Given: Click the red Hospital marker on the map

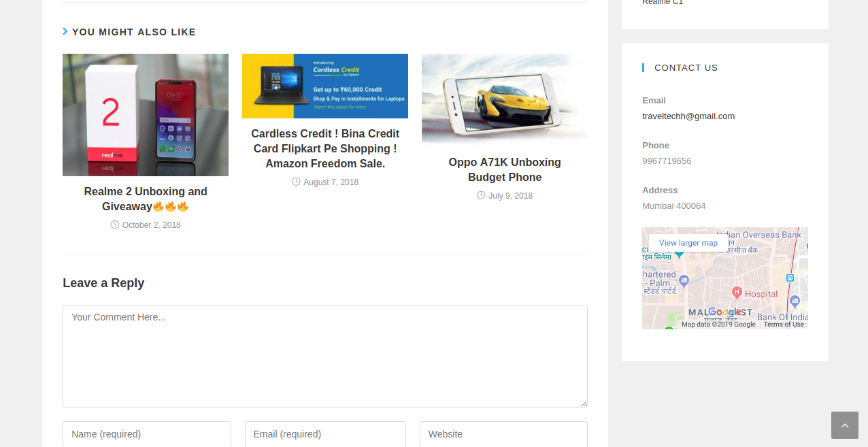Looking at the screenshot, I should coord(736,293).
